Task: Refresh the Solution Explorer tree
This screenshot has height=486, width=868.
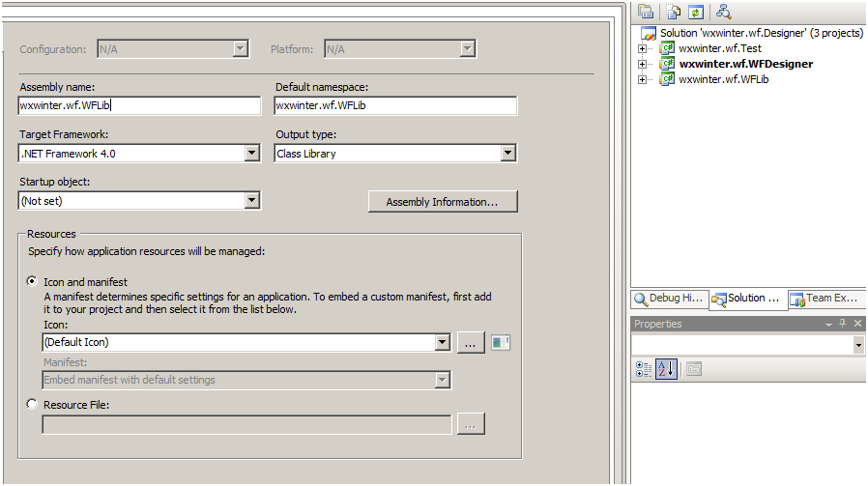Action: [x=696, y=11]
